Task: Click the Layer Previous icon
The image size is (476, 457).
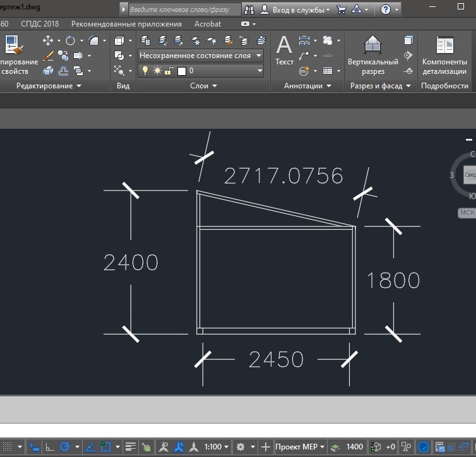Action: (x=244, y=40)
